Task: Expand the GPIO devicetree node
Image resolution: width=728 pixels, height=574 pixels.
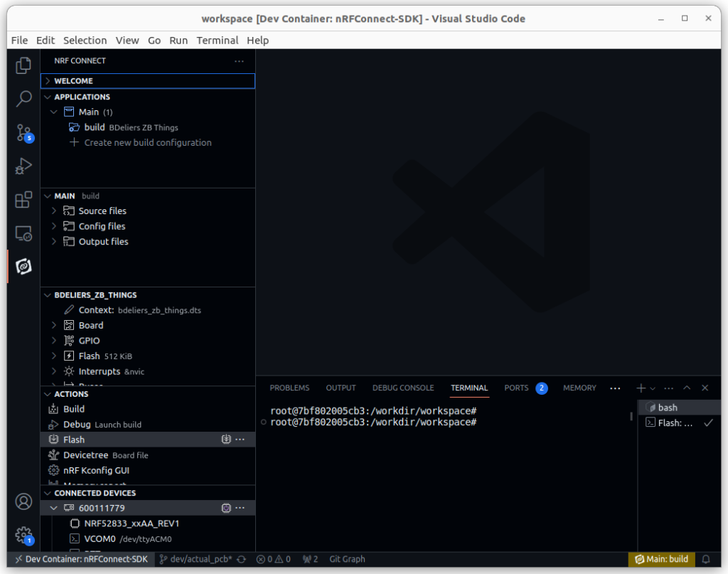Action: pos(54,341)
